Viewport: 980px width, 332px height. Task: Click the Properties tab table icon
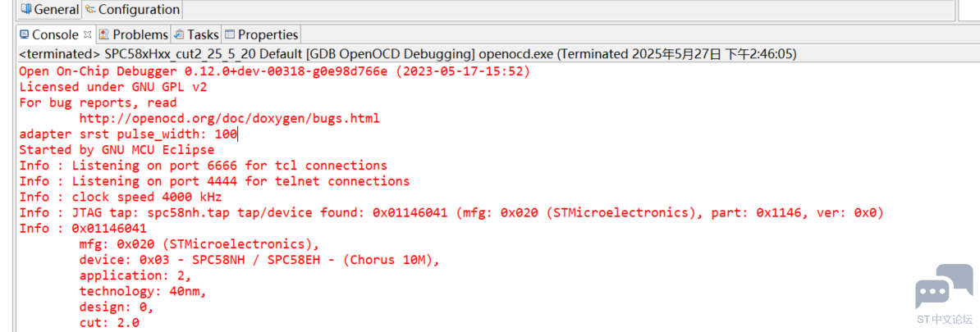coord(229,34)
